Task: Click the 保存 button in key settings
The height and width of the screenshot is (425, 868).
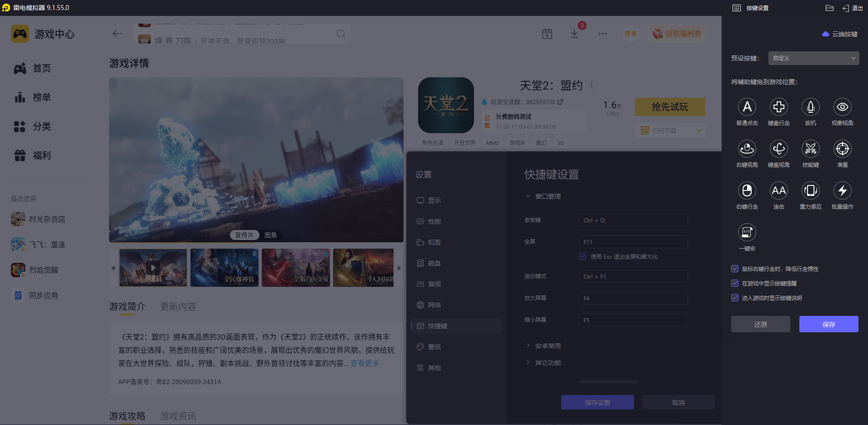Action: (x=828, y=324)
